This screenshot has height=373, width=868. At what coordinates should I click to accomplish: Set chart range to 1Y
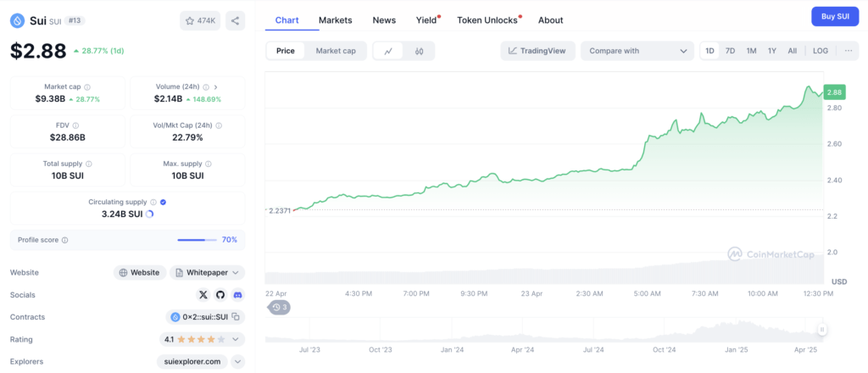click(x=772, y=51)
